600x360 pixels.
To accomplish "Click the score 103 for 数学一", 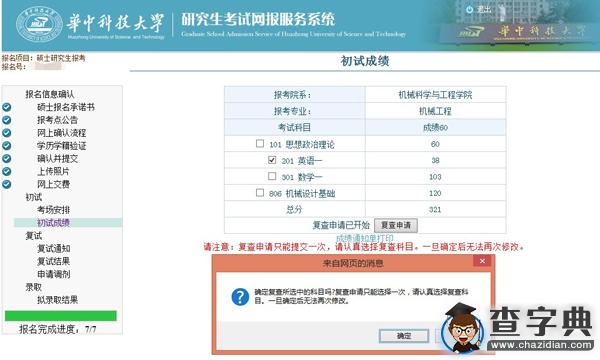I will [x=435, y=177].
